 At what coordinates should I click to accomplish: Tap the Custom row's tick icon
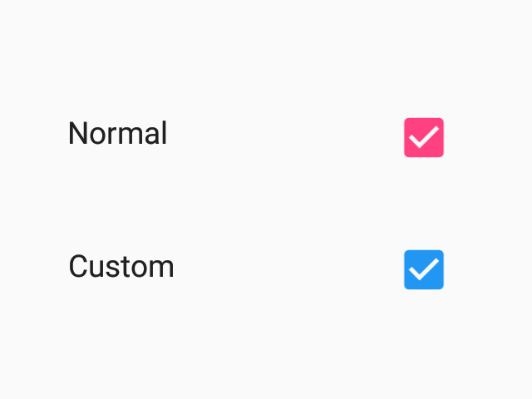pos(424,269)
